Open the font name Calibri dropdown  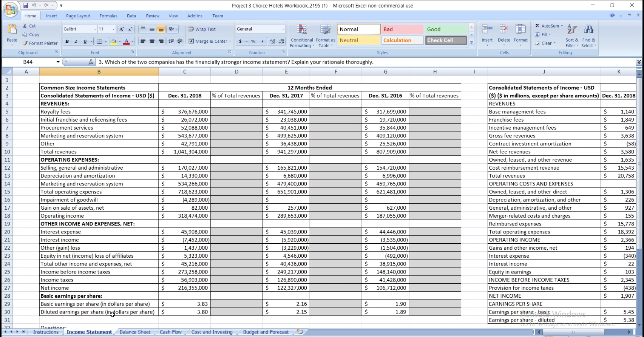pyautogui.click(x=95, y=29)
